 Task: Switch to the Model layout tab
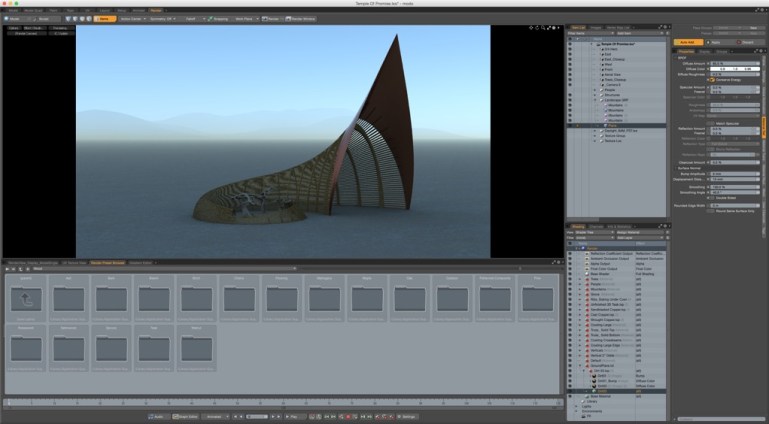point(13,10)
